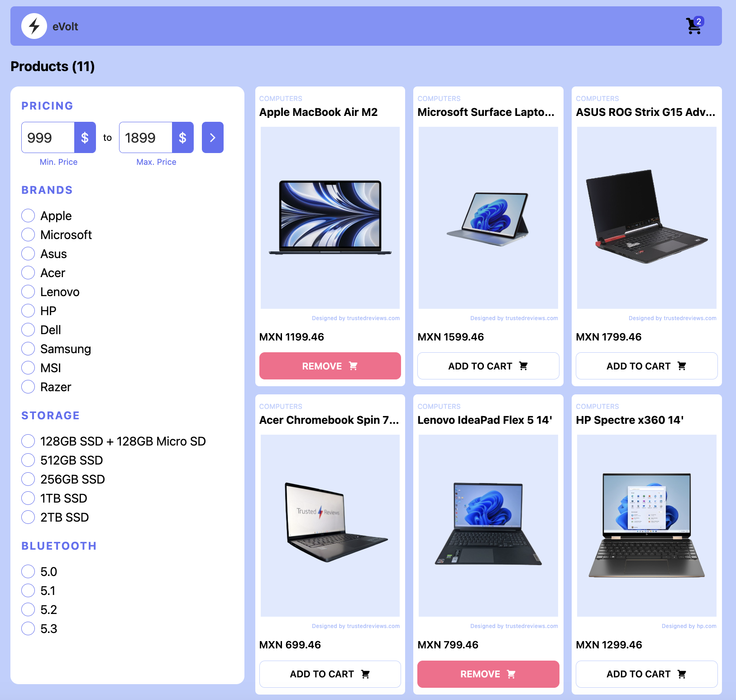Choose 256GB SSD storage option

click(28, 479)
